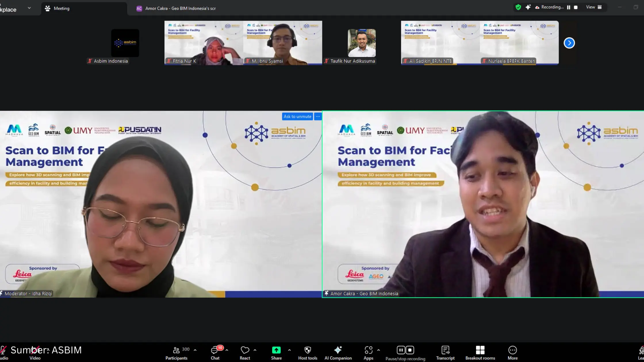Open the Transcript panel
644x362 pixels.
point(445,353)
